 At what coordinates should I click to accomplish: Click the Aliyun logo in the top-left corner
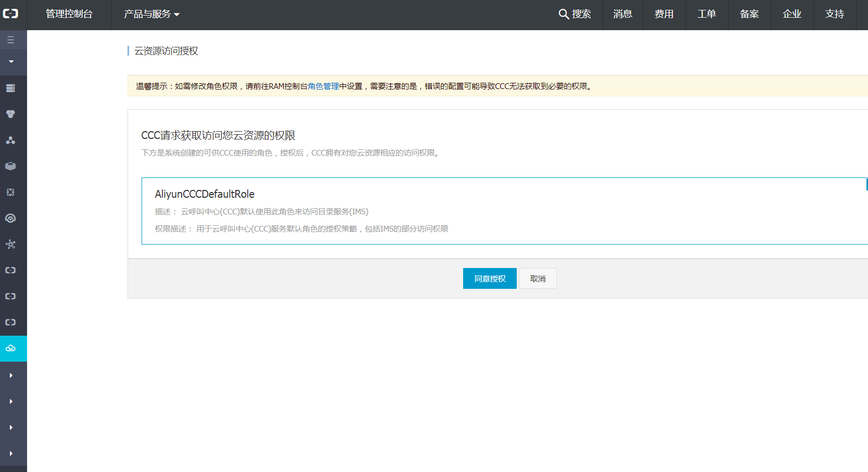click(x=11, y=14)
